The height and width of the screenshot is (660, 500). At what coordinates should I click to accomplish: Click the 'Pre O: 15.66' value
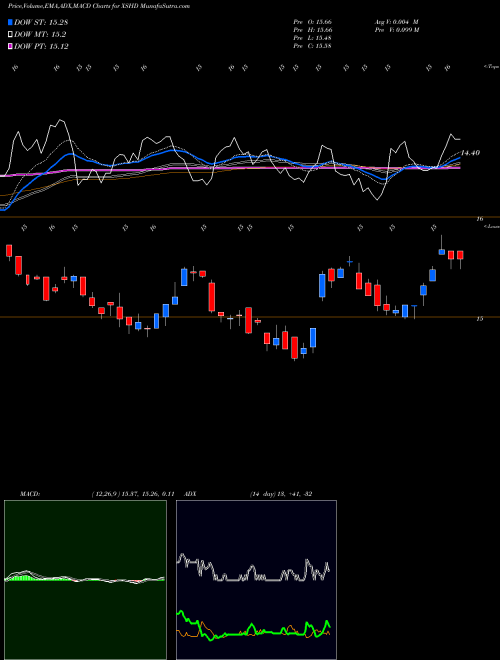coord(312,22)
